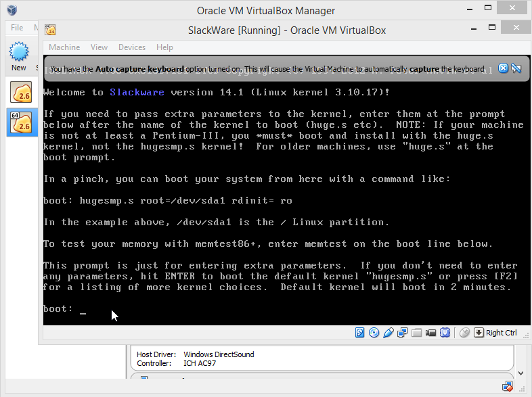Click inside the VM console at boot prompt
The width and height of the screenshot is (532, 397).
(x=83, y=309)
